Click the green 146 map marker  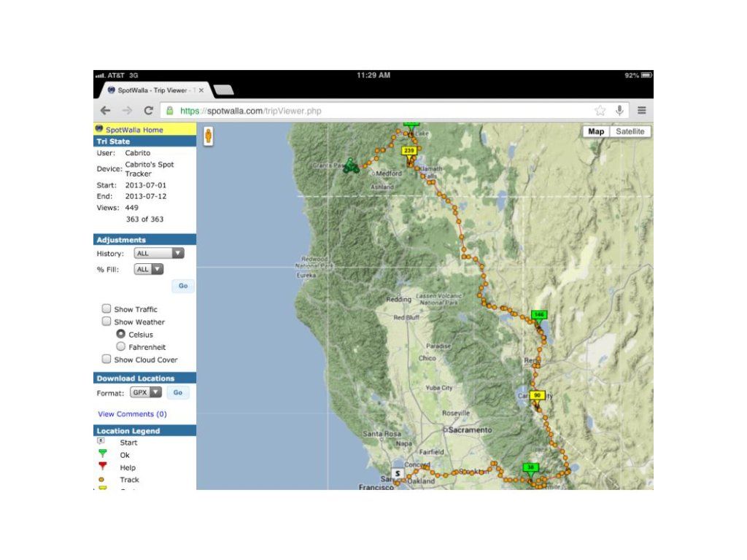538,315
